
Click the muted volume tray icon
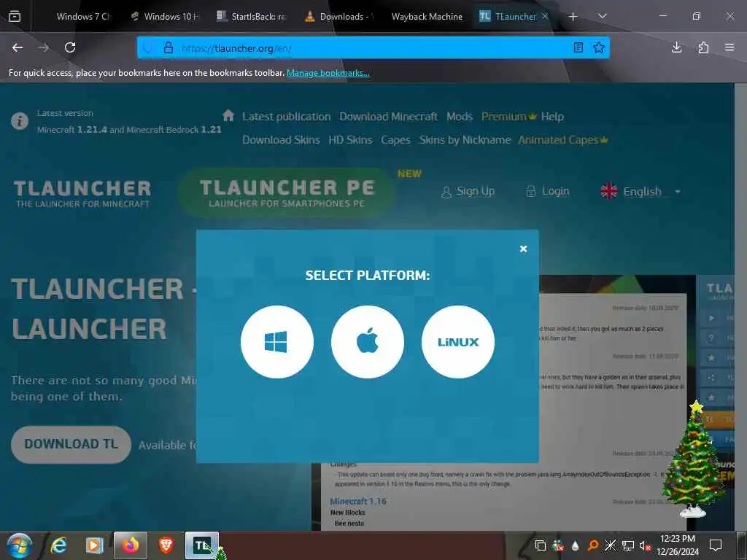645,545
